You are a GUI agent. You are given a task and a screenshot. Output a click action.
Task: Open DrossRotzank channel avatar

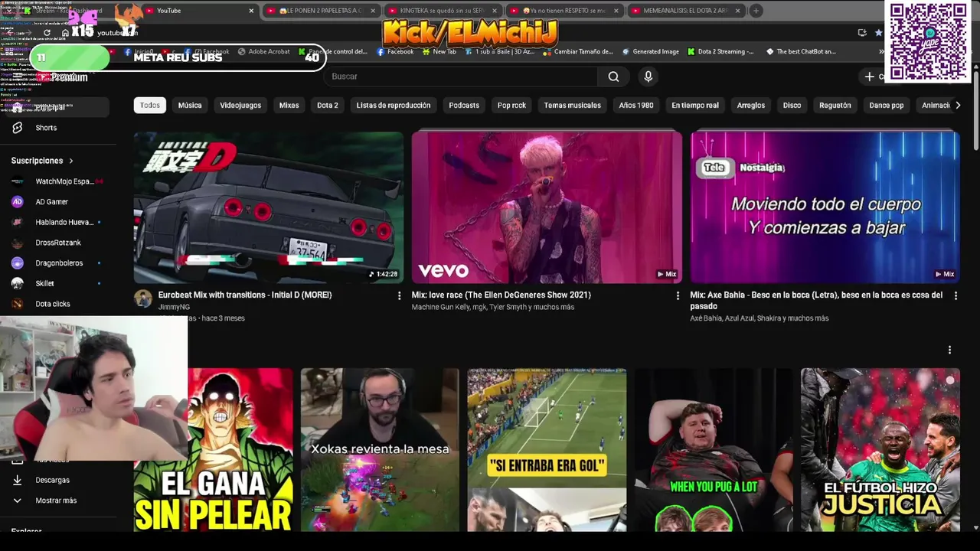[x=17, y=243]
